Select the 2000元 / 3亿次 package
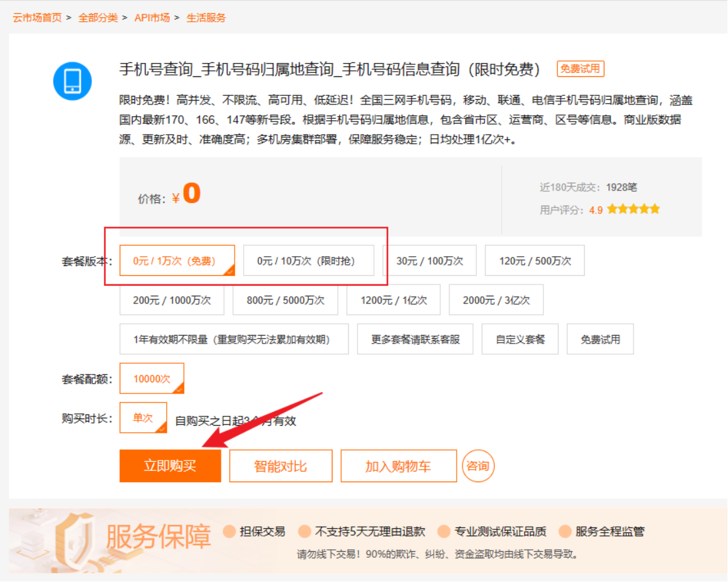This screenshot has width=728, height=582. click(496, 300)
